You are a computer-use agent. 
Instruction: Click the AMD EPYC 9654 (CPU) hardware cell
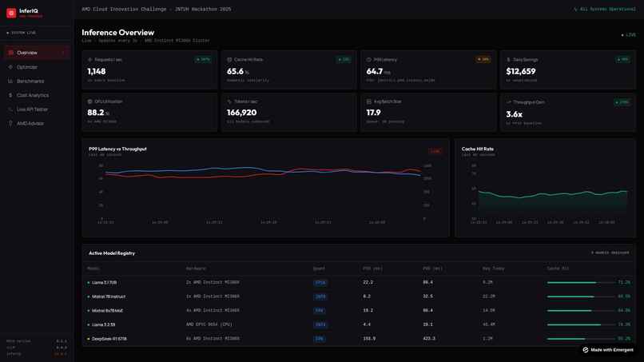[209, 324]
